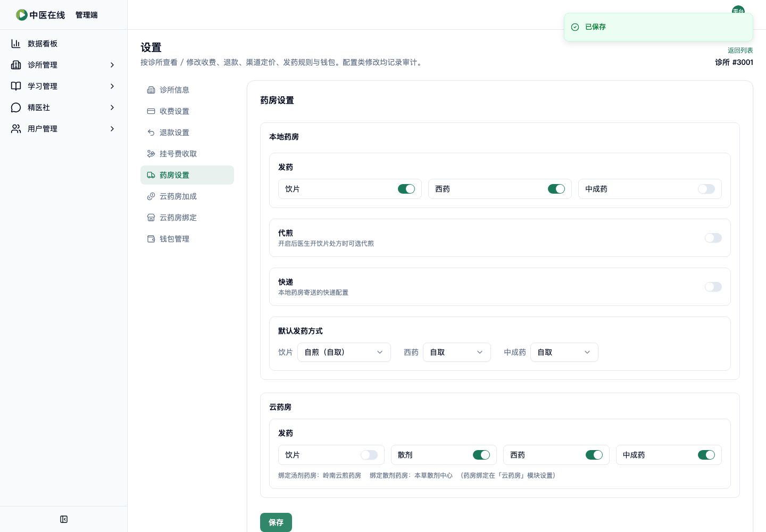The image size is (766, 532).
Task: Click the 挂号费收取 icon
Action: coord(151,154)
